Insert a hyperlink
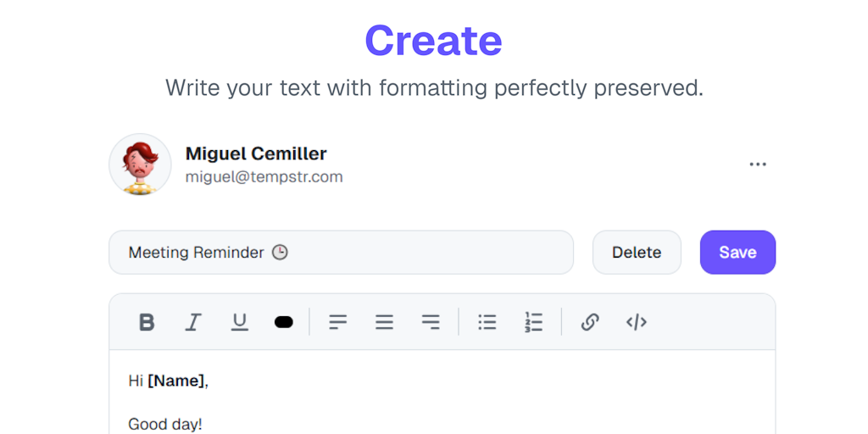 pyautogui.click(x=590, y=322)
